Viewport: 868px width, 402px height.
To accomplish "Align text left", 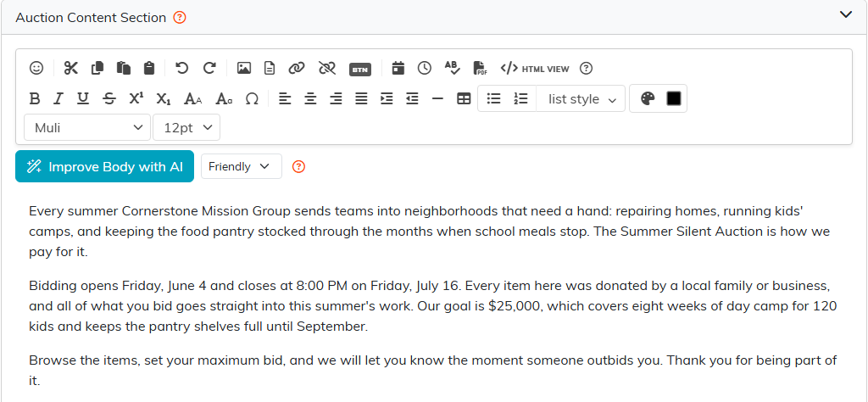I will point(285,99).
